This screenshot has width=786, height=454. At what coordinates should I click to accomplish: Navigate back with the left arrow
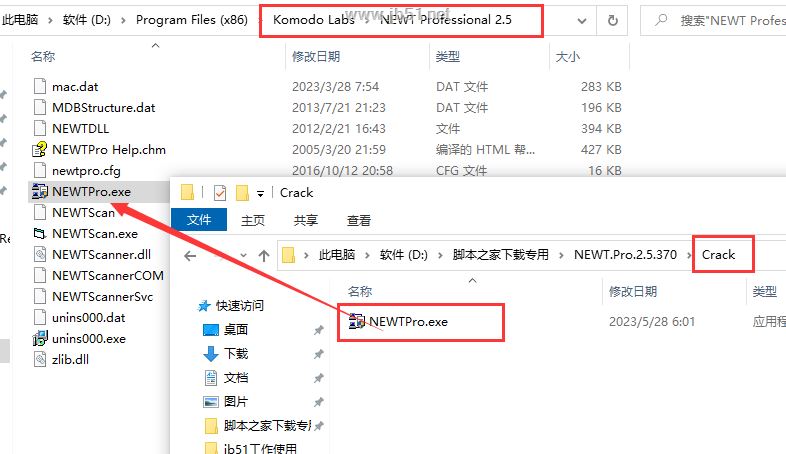click(190, 256)
